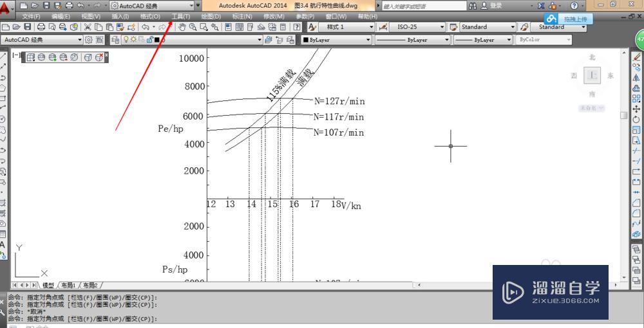Click the Save icon in standard toolbar
Viewport: 644px width, 328px height.
point(27,27)
